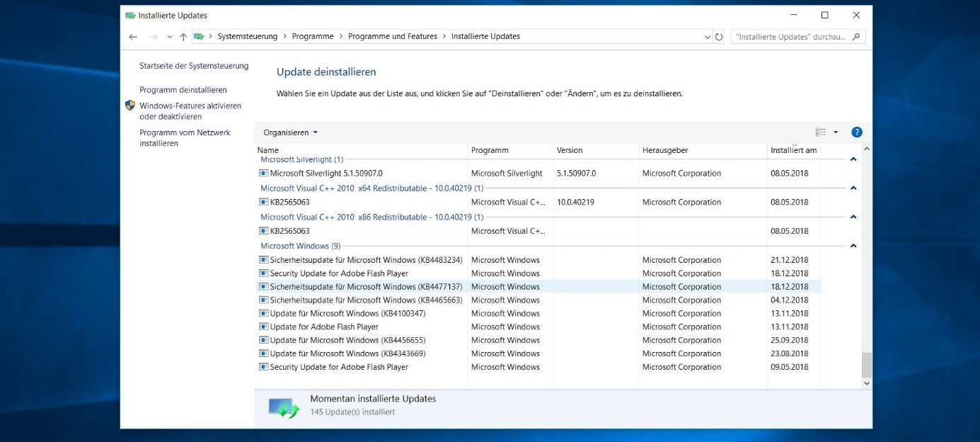Screen dimensions: 980x442
Task: Select the Microsoft Silverlight (1) group header
Action: (301, 159)
